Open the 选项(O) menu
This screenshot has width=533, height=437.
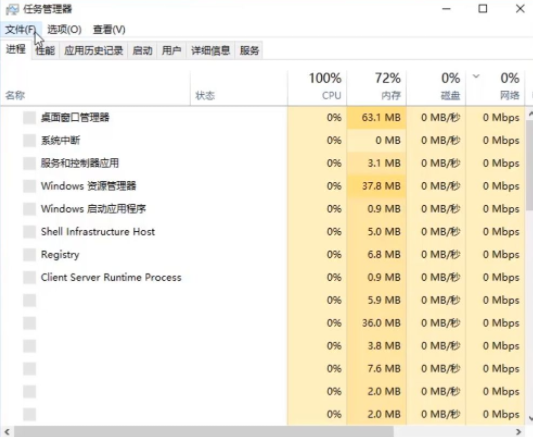pos(64,30)
